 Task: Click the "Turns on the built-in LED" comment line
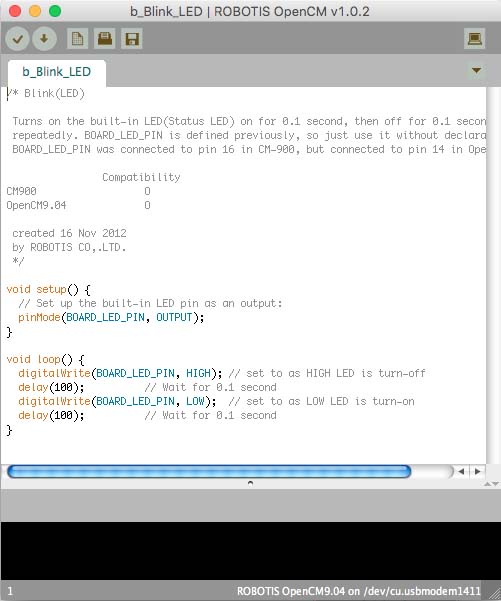[x=249, y=122]
